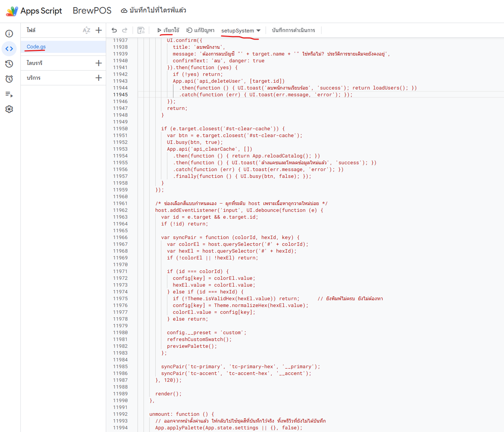The image size is (504, 432).
Task: Click the render(); line
Action: tap(169, 394)
